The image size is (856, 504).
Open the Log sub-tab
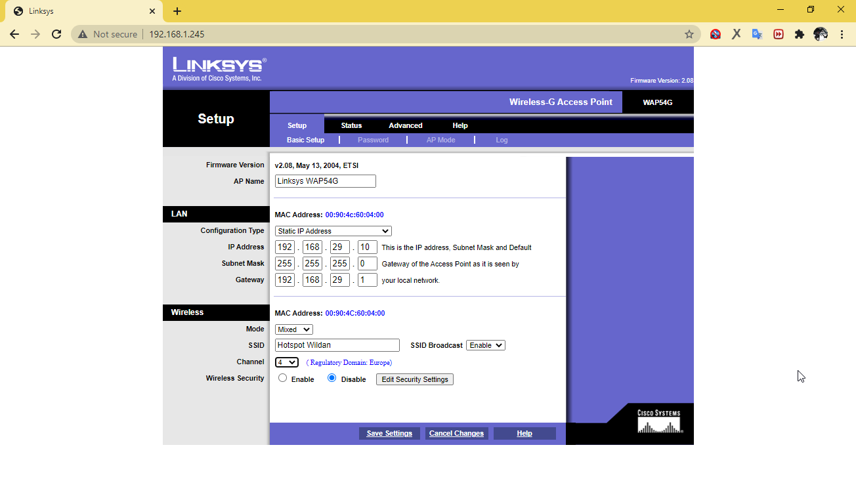point(502,140)
